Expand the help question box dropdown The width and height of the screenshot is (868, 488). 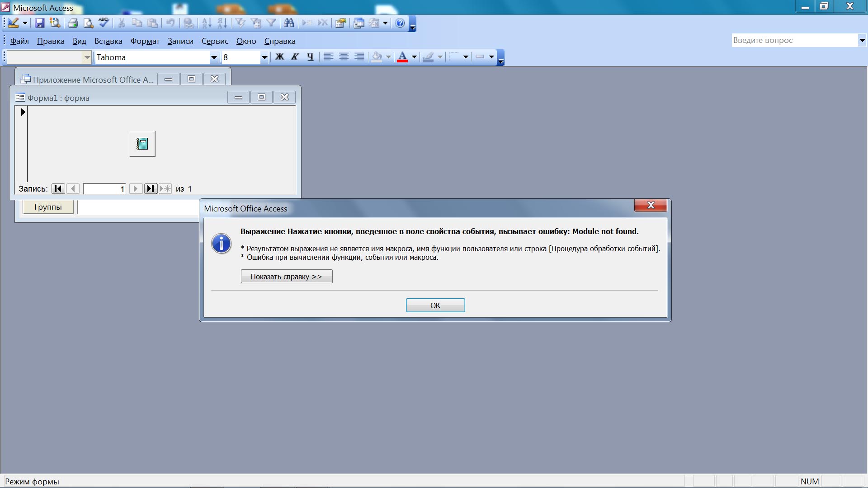(x=862, y=40)
